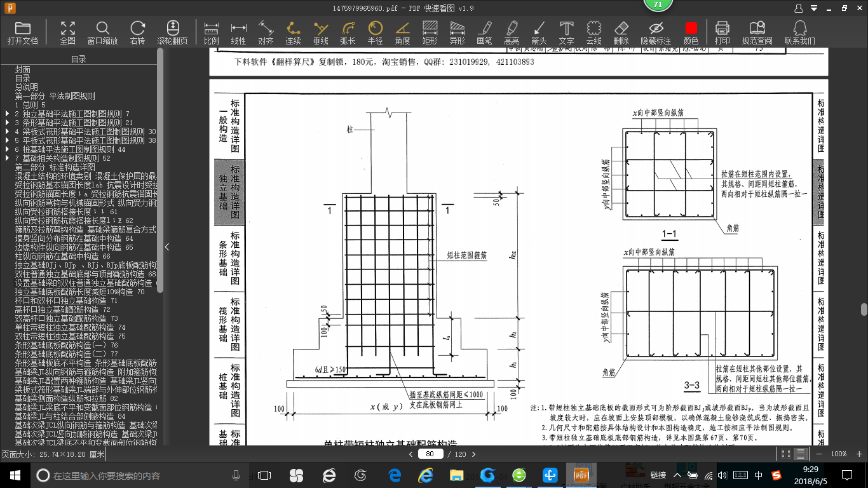Screen dimensions: 868x488
Task: Select the 文字 text annotation tool
Action: coord(566,33)
